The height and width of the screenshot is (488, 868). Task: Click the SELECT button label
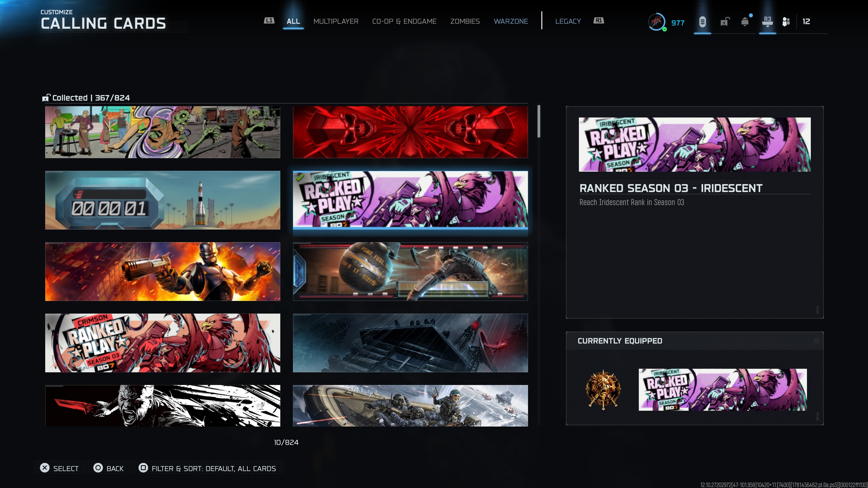66,469
